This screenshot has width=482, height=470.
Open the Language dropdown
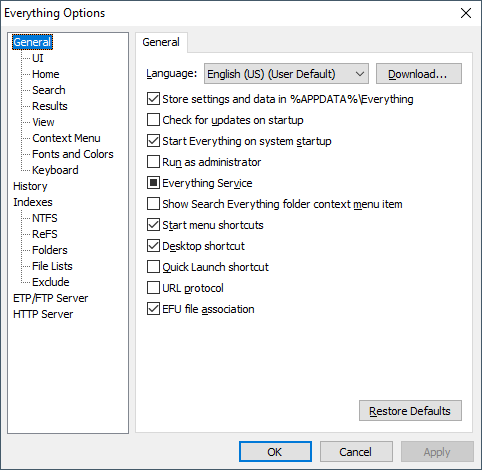point(286,74)
